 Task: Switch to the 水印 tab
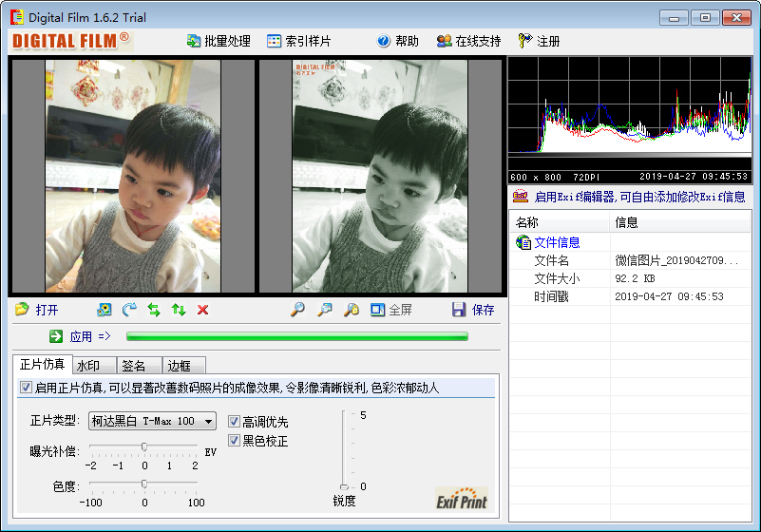[88, 366]
